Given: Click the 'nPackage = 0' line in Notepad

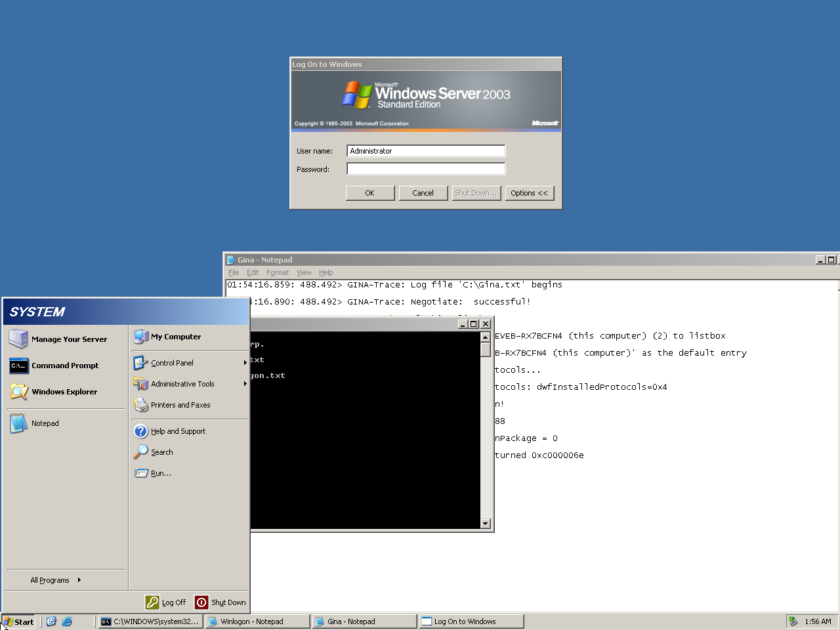Looking at the screenshot, I should point(526,438).
